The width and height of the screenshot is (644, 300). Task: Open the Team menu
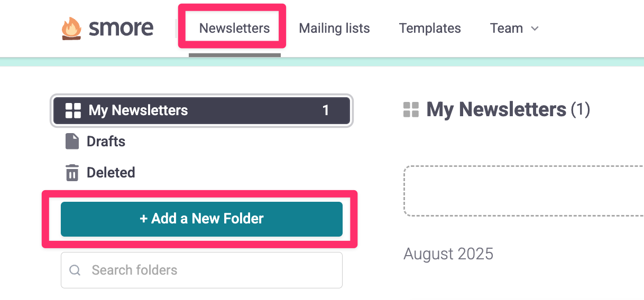point(507,28)
